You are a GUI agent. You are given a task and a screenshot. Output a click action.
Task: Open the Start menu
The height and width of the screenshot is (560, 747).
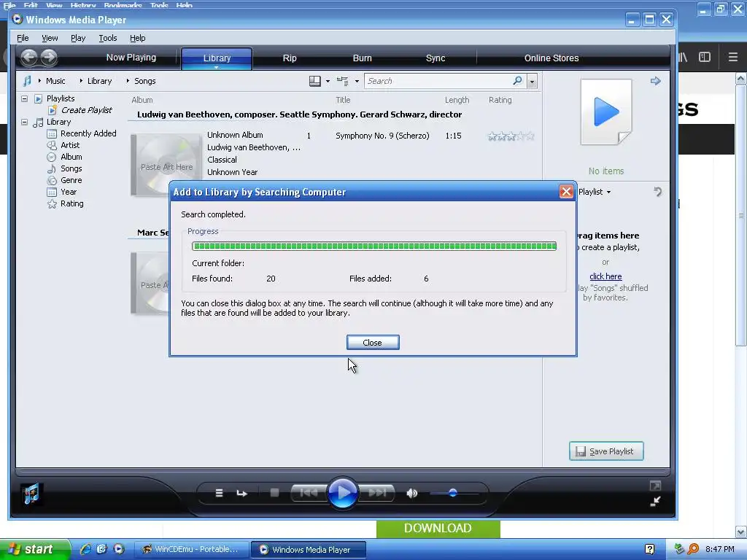tap(34, 550)
